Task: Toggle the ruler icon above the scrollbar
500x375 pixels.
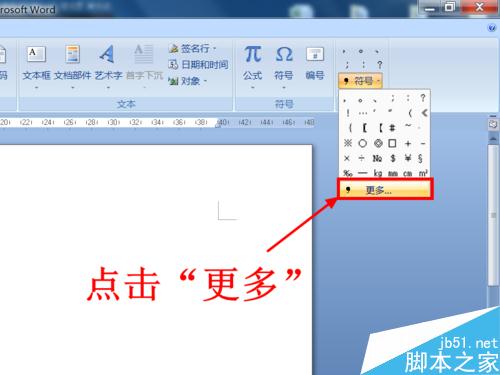Action: pyautogui.click(x=493, y=124)
